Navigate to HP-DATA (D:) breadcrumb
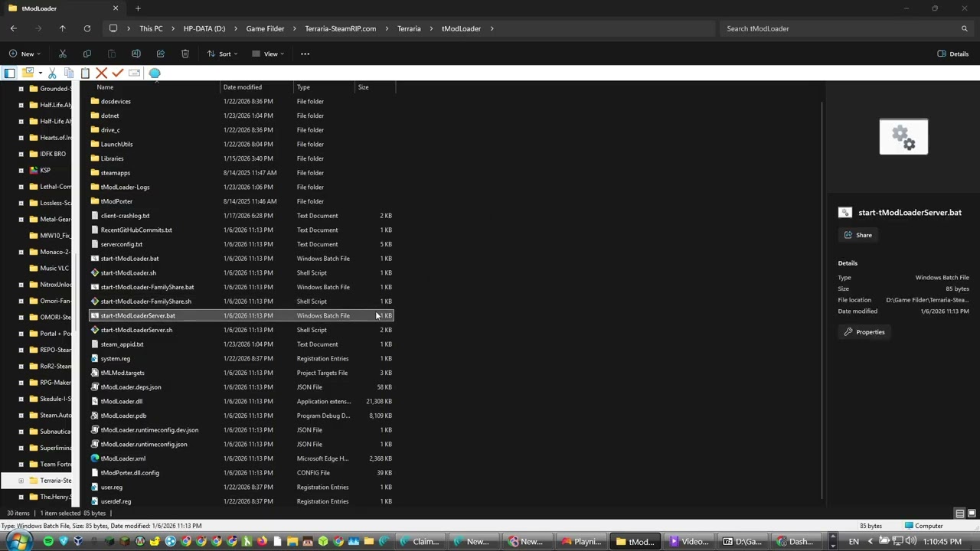 [204, 28]
